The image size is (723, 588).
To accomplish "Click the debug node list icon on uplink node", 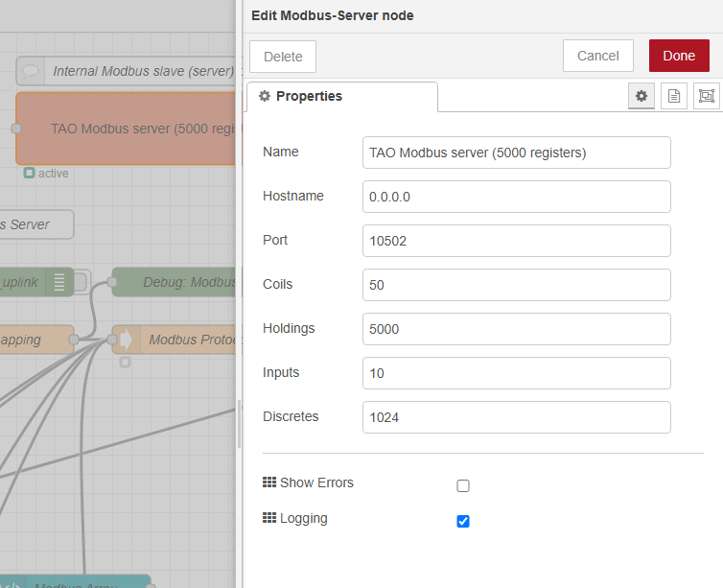I will click(x=59, y=282).
